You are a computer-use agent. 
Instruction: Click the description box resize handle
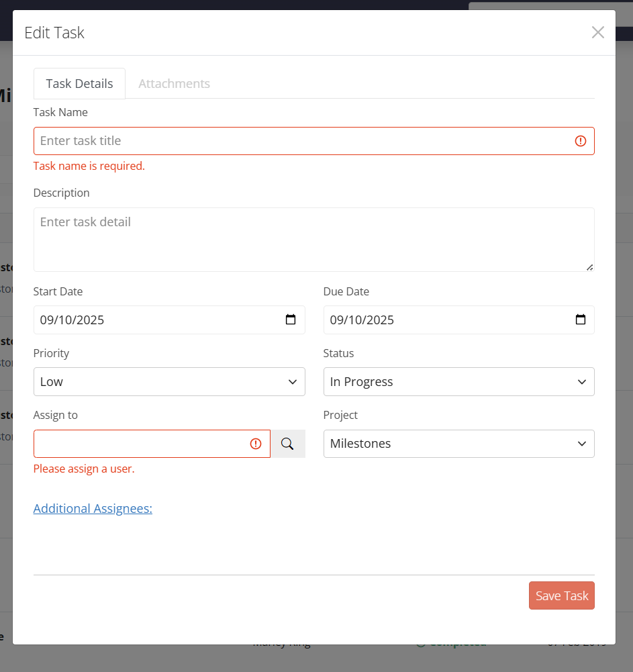591,268
